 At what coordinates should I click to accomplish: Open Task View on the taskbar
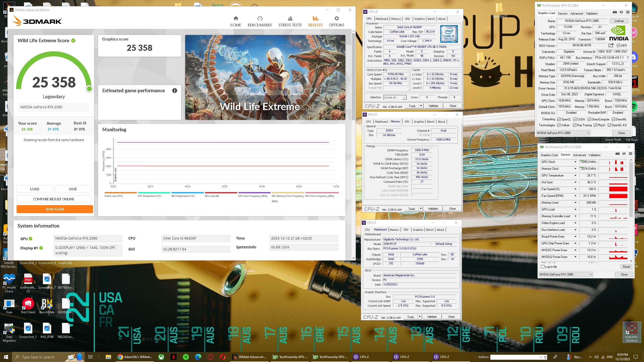coord(91,357)
